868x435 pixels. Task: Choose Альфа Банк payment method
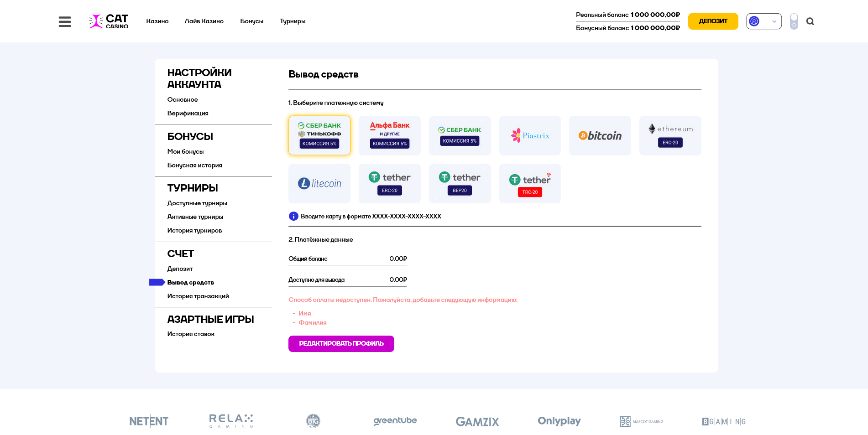[389, 135]
